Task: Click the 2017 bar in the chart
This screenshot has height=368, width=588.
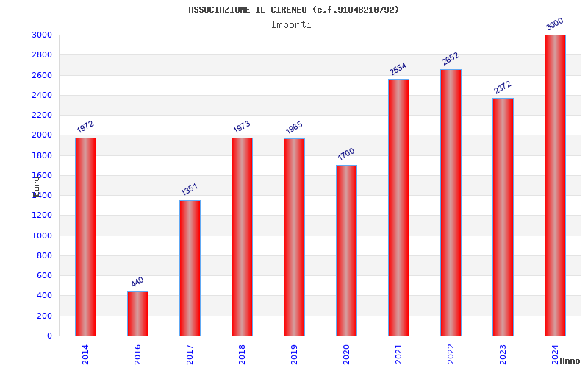Action: (190, 268)
